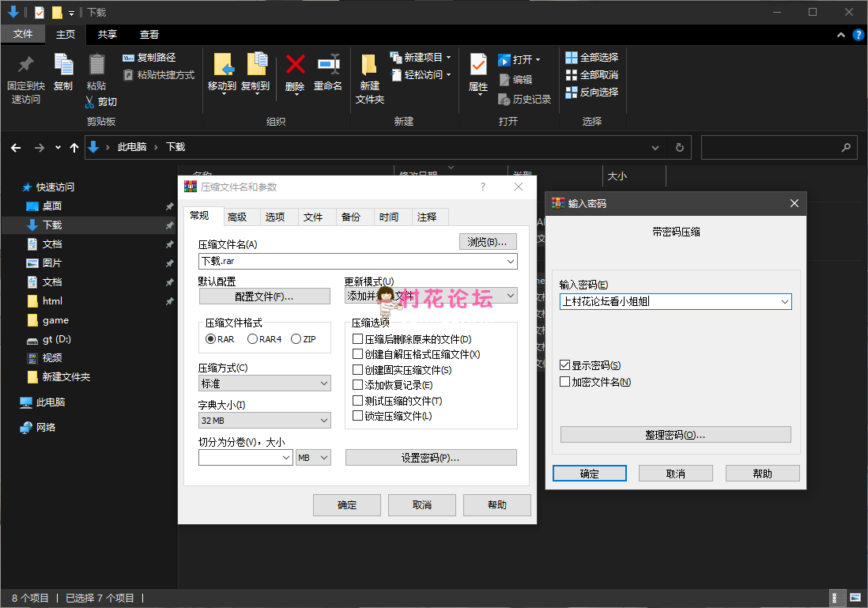Click the 重命名 (Rename) ribbon icon

coord(328,65)
